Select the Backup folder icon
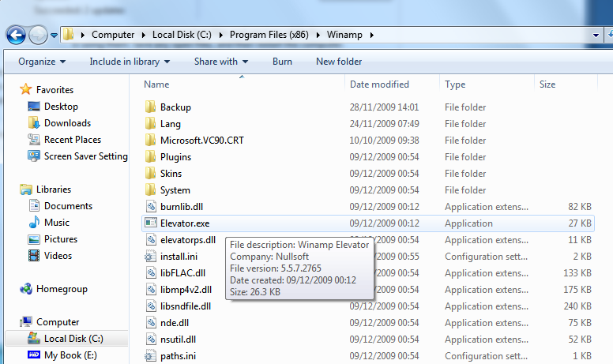 pyautogui.click(x=151, y=107)
